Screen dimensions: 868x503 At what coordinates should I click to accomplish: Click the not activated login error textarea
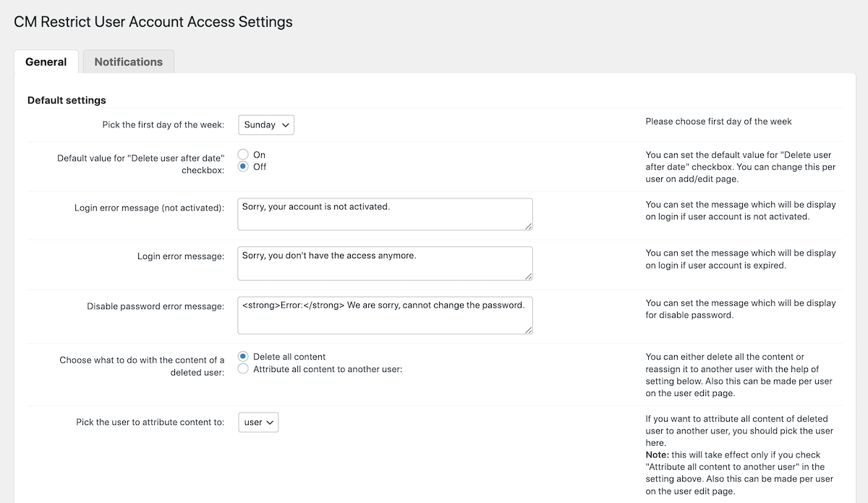[x=385, y=214]
